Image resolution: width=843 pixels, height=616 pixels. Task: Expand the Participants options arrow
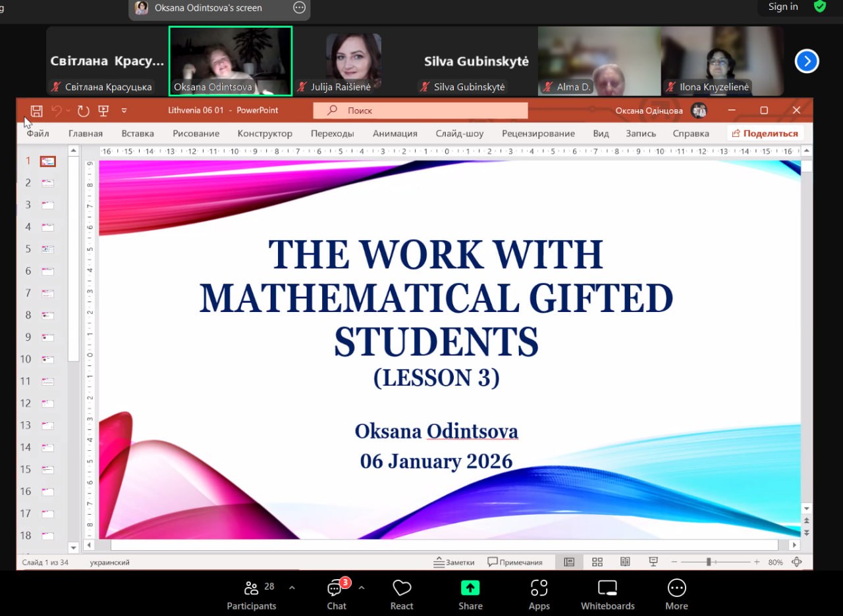(292, 588)
